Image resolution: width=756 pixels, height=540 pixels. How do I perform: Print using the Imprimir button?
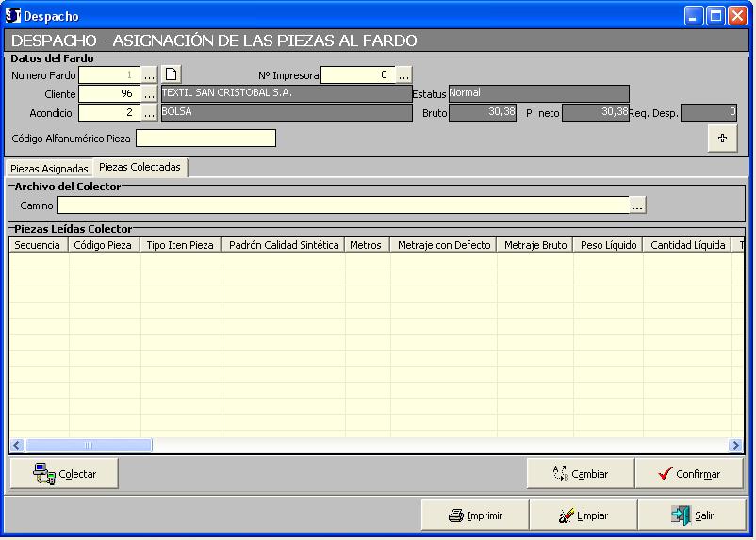click(x=474, y=515)
